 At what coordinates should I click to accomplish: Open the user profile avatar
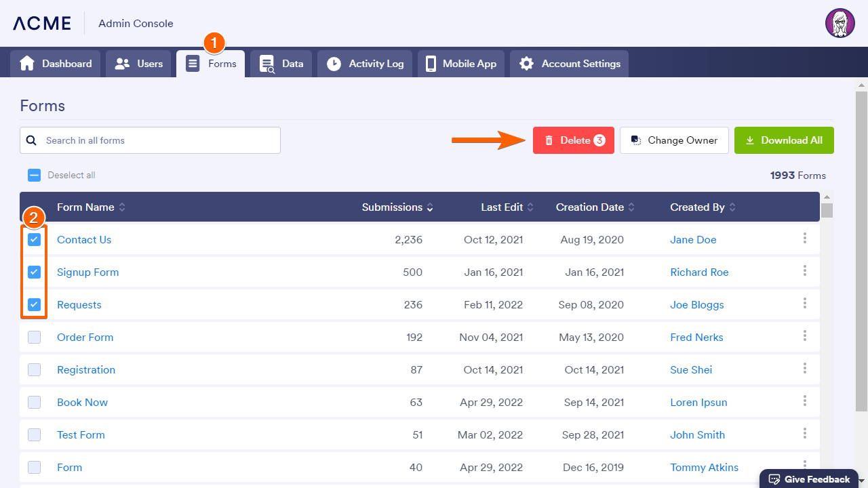pyautogui.click(x=840, y=24)
